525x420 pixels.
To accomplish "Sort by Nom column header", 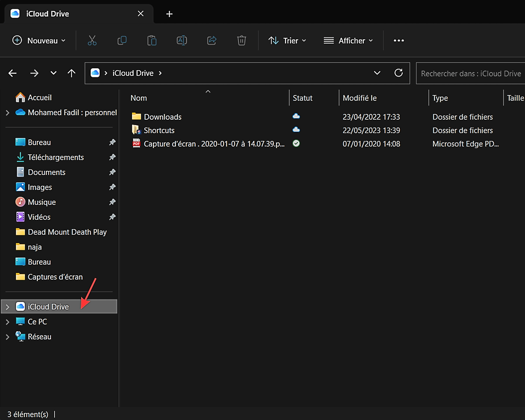I will click(139, 98).
